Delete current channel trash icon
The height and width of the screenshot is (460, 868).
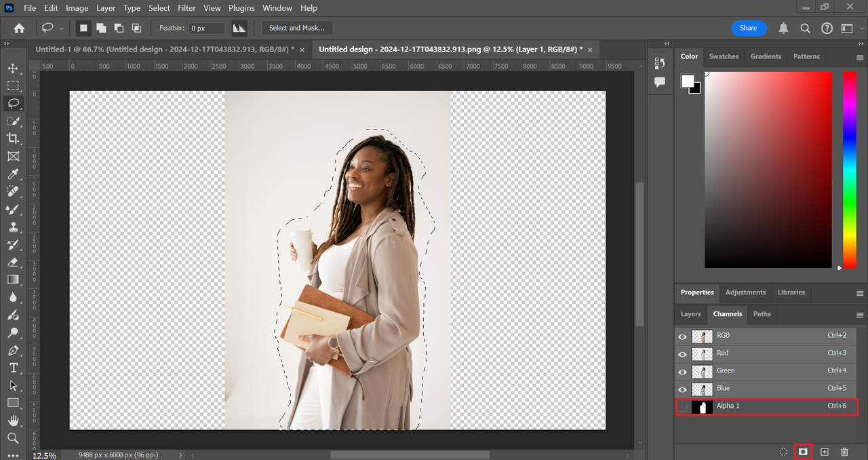tap(844, 451)
